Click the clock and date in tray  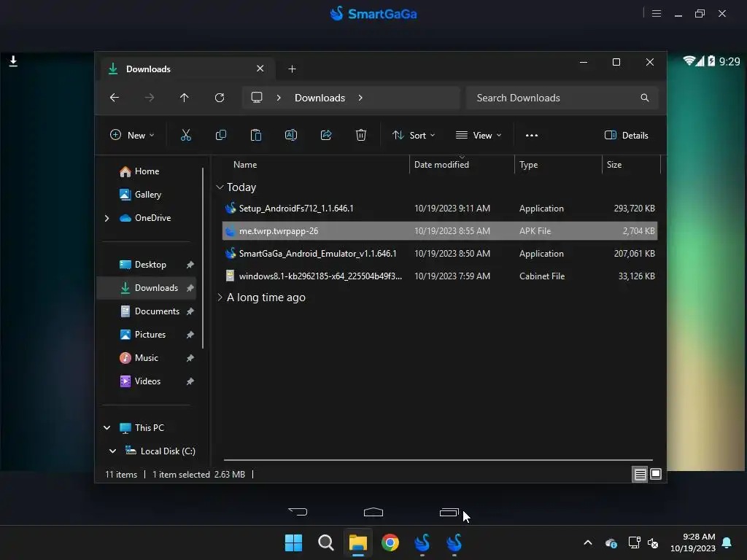(x=693, y=542)
